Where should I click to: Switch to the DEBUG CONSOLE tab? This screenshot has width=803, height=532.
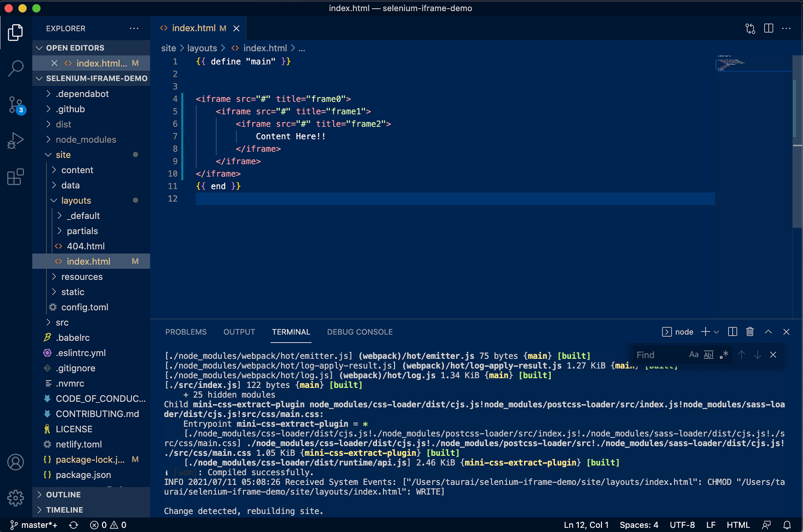click(359, 332)
